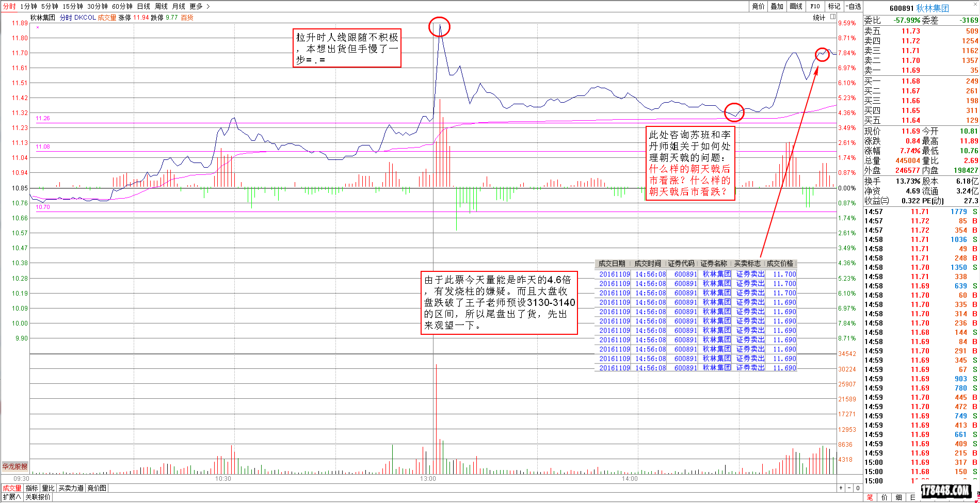This screenshot has height=503, width=980.
Task: Switch to the 分时 intraday tab
Action: (9, 6)
